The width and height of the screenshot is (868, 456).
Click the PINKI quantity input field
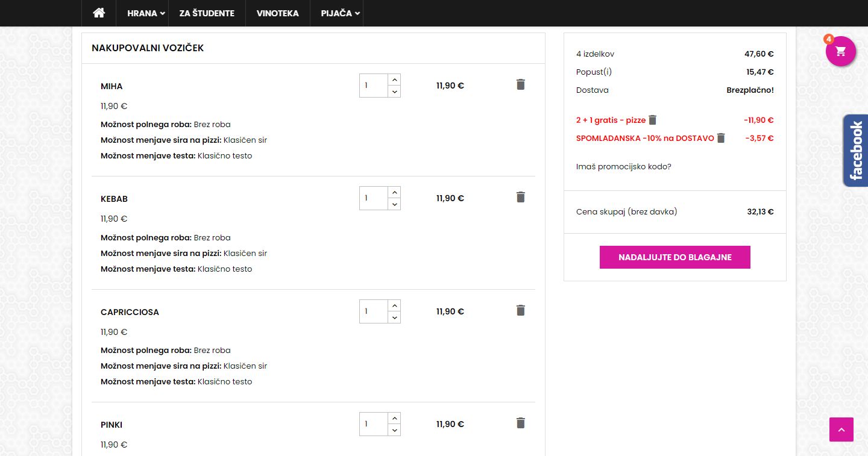(x=373, y=424)
